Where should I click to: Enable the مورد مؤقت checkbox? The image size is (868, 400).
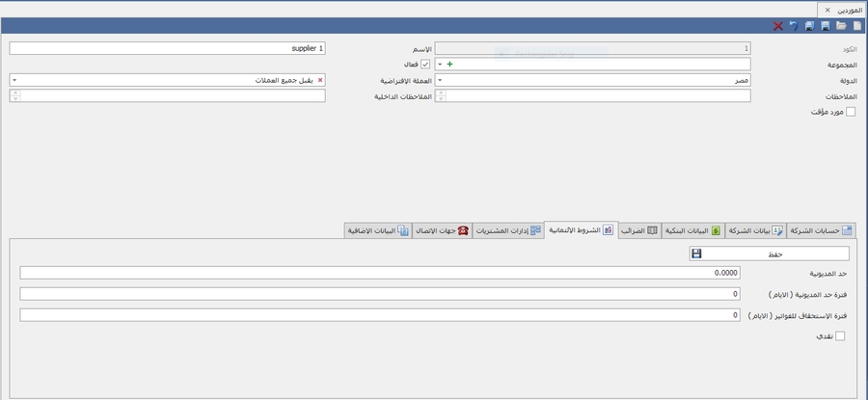(823, 112)
